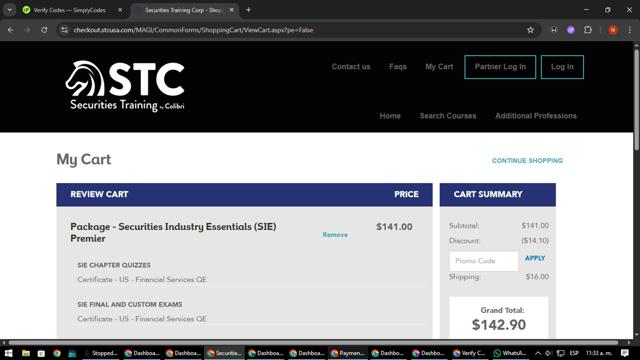
Task: Click the Discount ($14.10) value
Action: (535, 241)
